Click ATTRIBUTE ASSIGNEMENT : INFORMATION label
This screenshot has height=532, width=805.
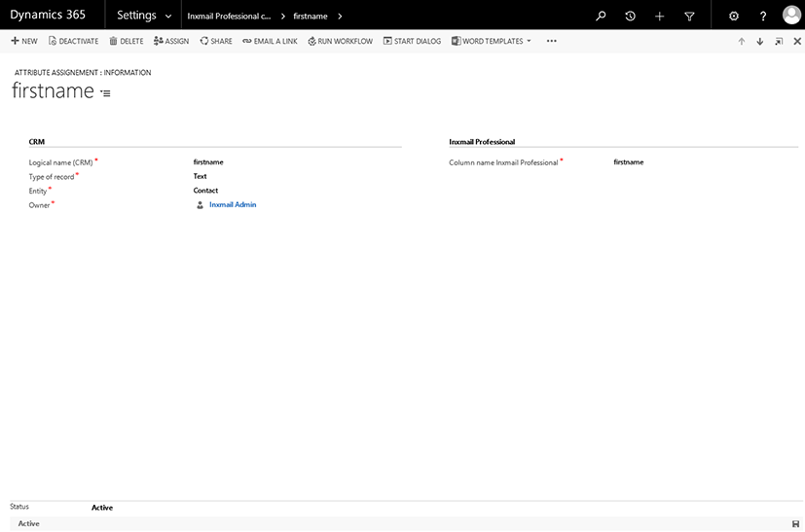(83, 72)
